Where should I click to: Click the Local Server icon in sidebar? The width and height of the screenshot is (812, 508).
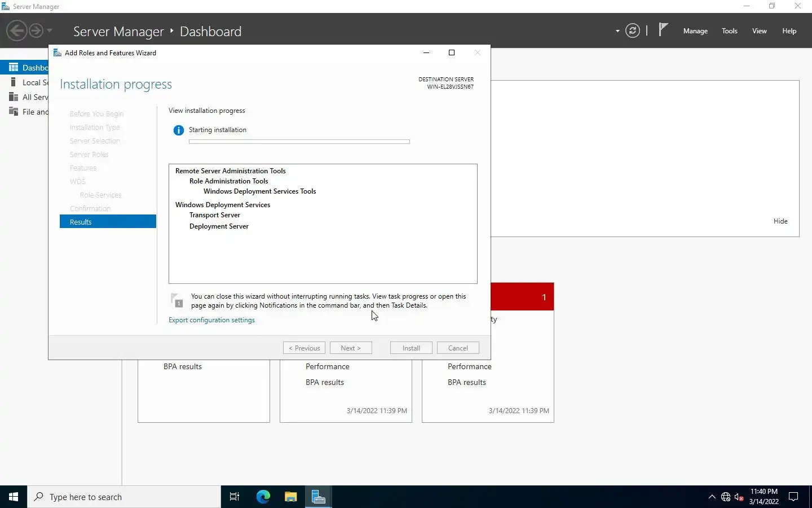pyautogui.click(x=13, y=82)
